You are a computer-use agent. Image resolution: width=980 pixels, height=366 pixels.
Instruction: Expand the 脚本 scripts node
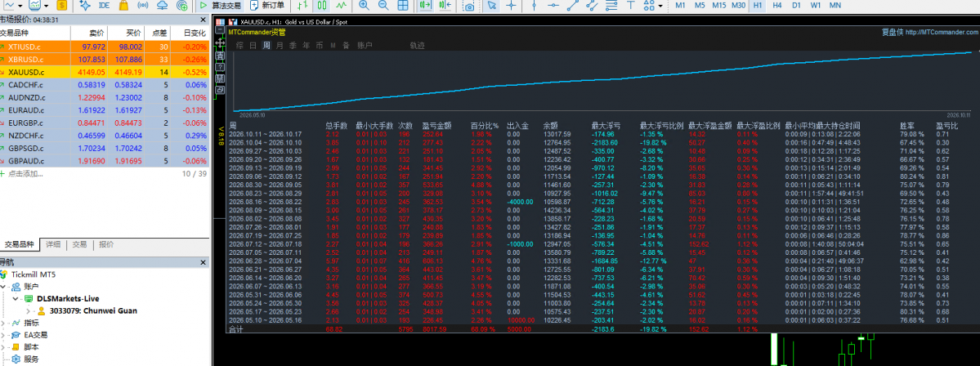click(5, 346)
